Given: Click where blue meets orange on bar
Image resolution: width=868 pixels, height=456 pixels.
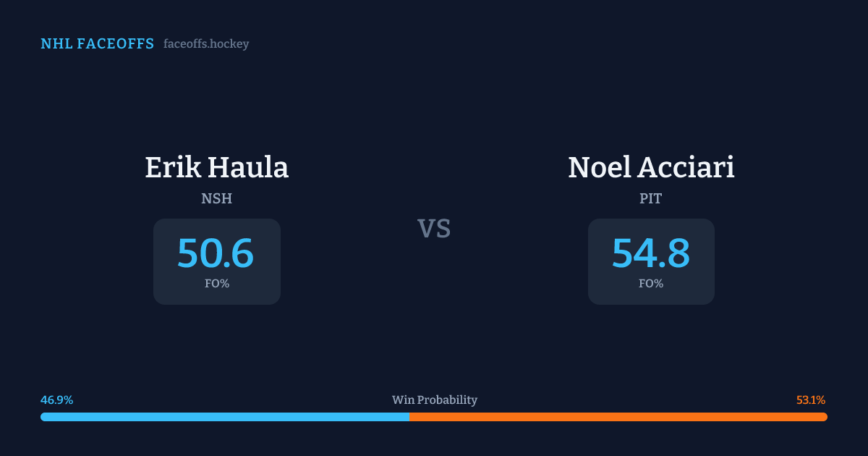Looking at the screenshot, I should (x=409, y=417).
